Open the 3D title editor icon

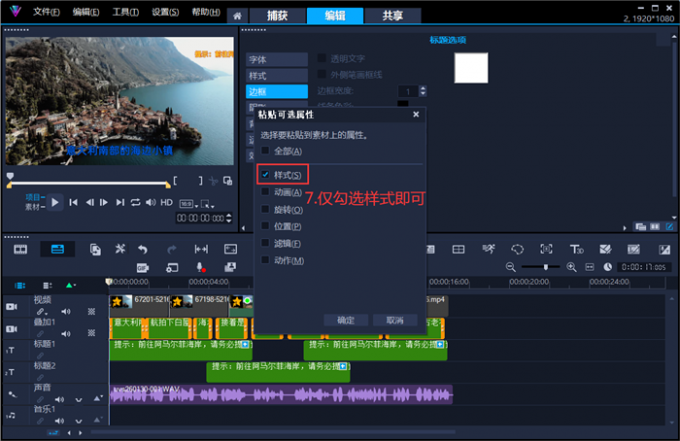[576, 249]
